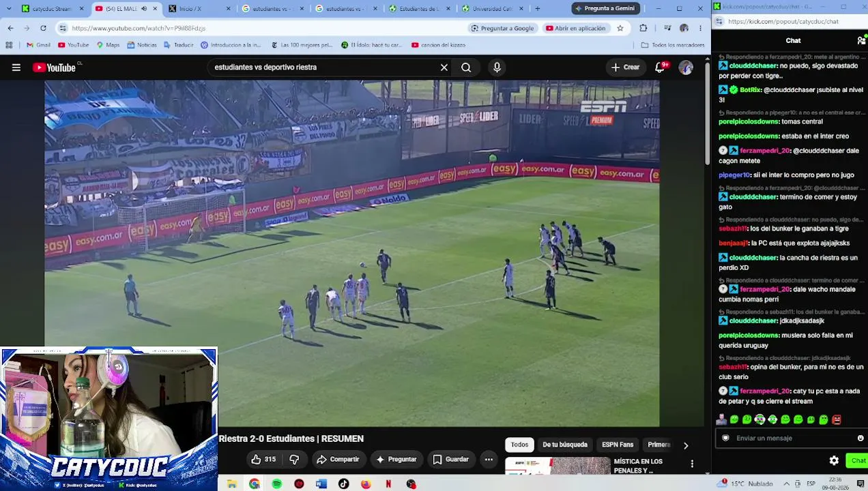This screenshot has height=491, width=868.
Task: Mute the YouTube tab via speaker icon
Action: tap(144, 8)
